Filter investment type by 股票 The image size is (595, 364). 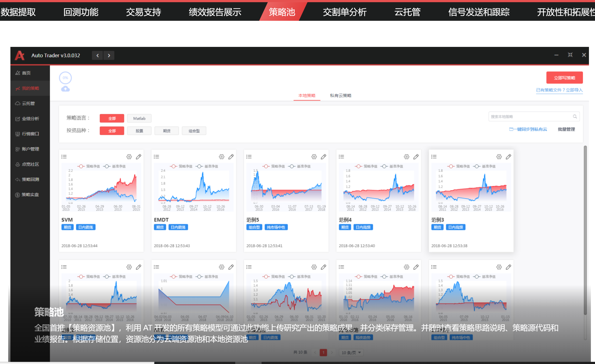click(x=139, y=131)
